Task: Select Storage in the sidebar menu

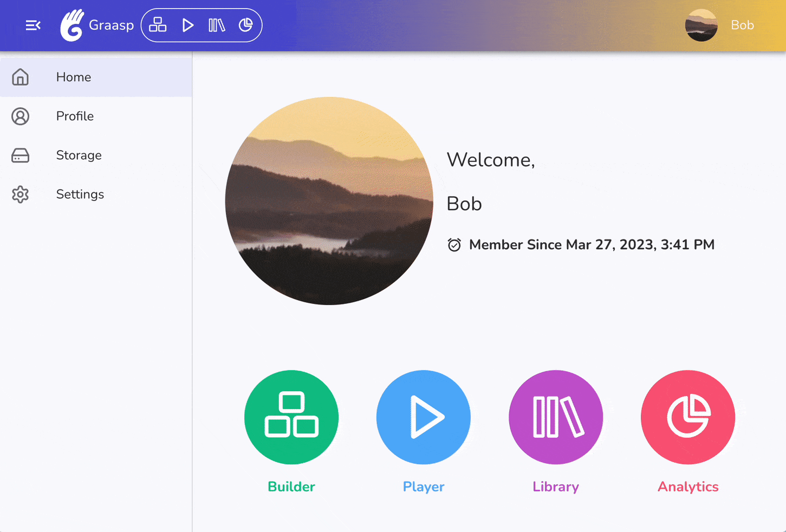Action: pos(79,155)
